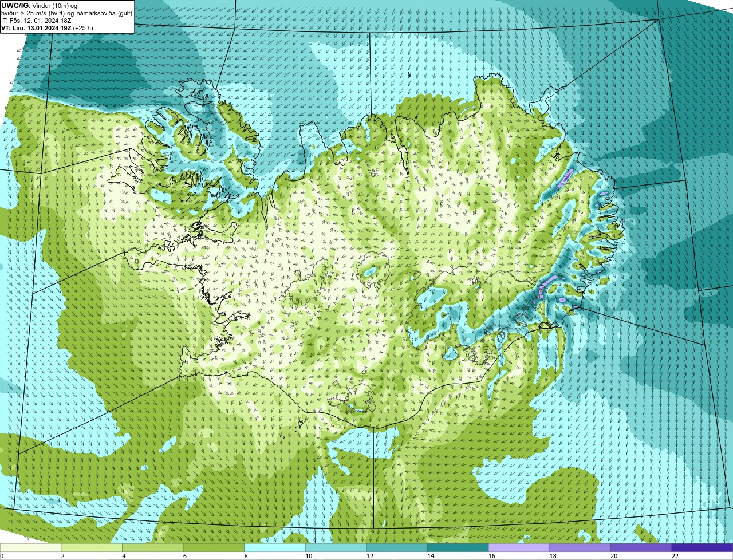The height and width of the screenshot is (560, 733).
Task: Pick the above-22 m/s dark indigo legend swatch
Action: (702, 547)
